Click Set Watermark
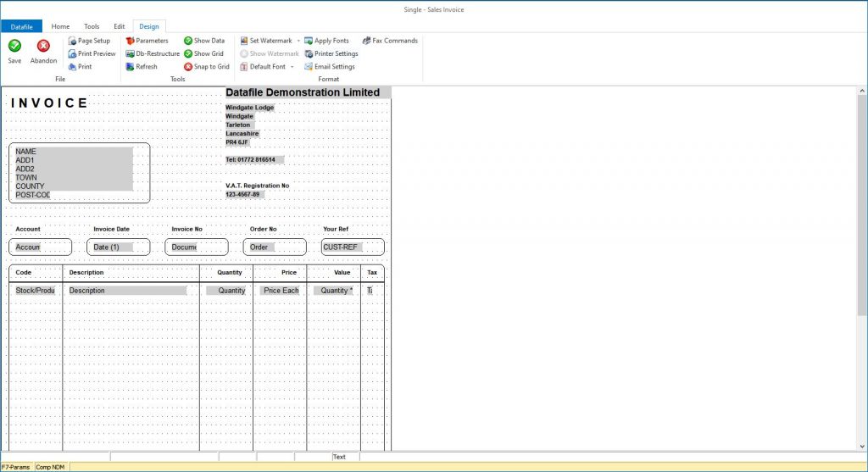Image resolution: width=868 pixels, height=472 pixels. coord(265,41)
